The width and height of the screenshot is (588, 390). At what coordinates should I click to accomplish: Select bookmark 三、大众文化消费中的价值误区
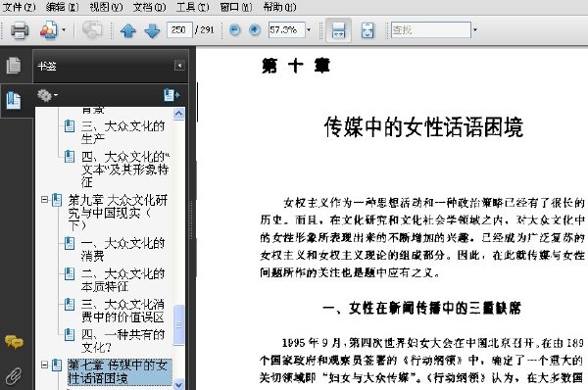click(x=123, y=311)
